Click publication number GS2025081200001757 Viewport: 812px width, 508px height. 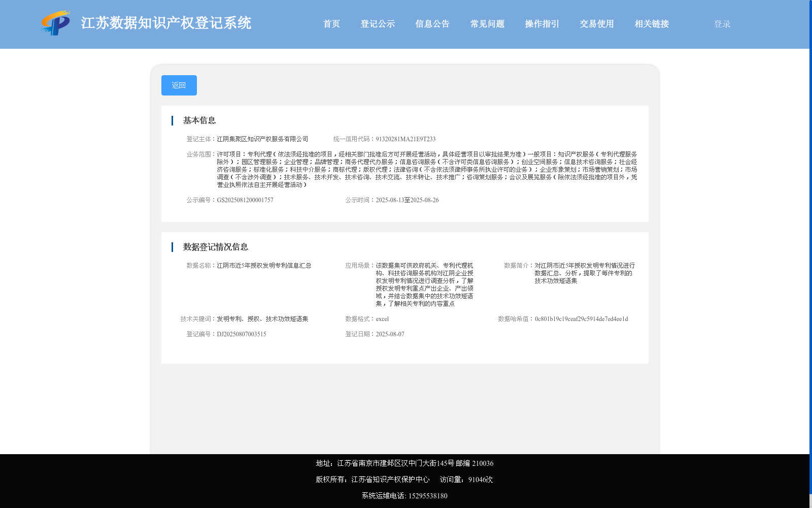245,200
